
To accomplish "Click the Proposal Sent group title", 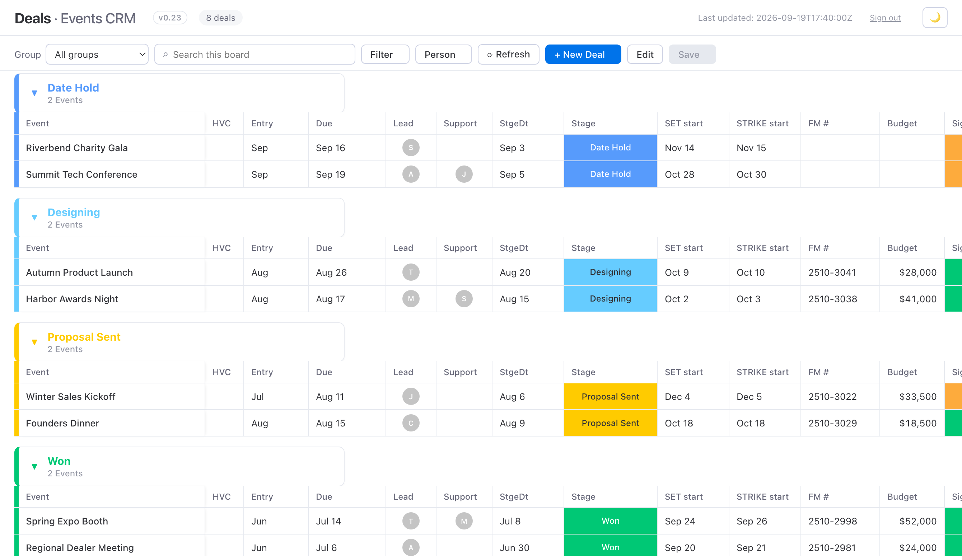I will tap(84, 337).
